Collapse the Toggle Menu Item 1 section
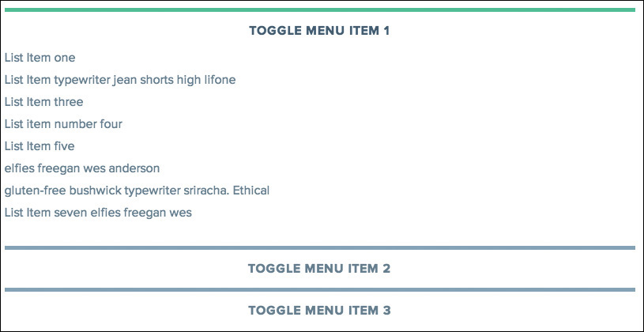 click(319, 31)
